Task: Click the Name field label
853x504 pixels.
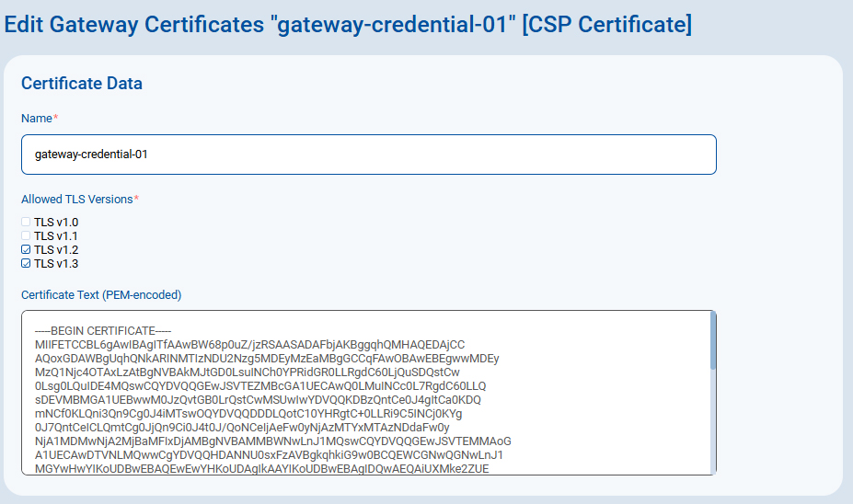Action: click(37, 119)
